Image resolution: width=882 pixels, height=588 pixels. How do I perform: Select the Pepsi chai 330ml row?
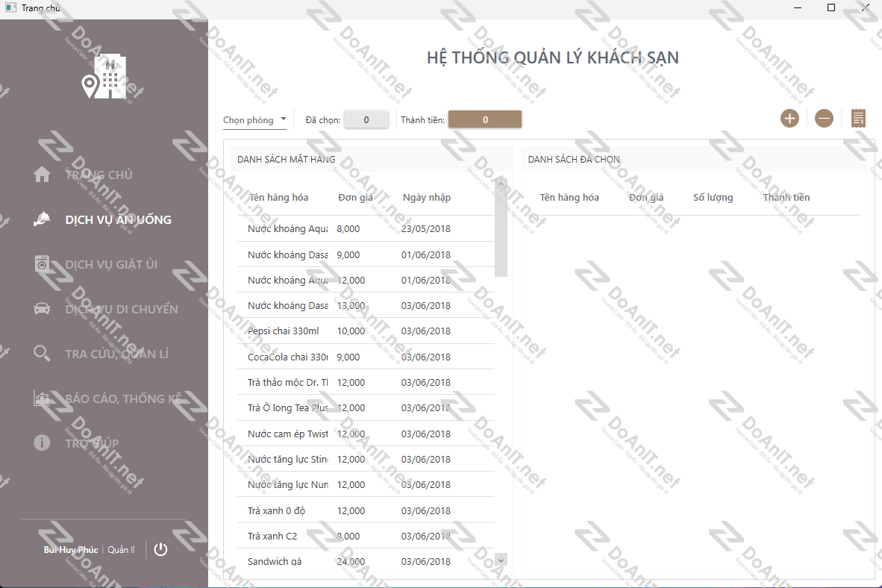pos(366,331)
